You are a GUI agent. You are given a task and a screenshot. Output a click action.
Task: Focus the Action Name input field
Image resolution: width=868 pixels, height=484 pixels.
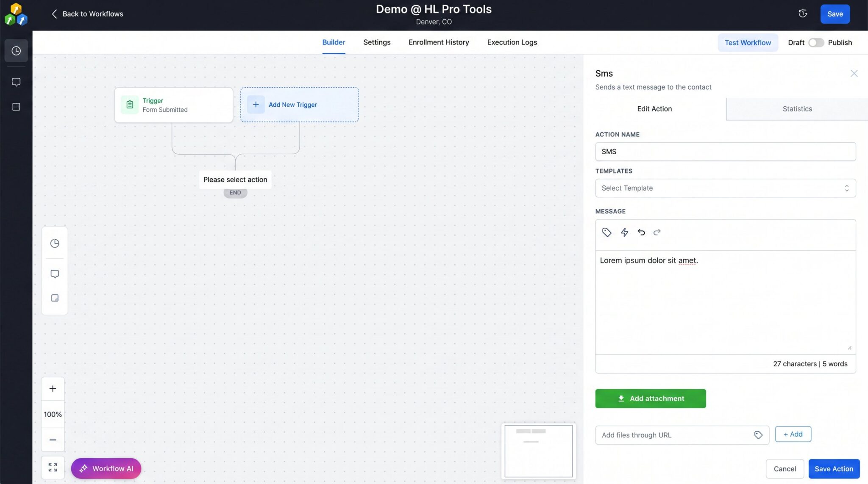(725, 152)
